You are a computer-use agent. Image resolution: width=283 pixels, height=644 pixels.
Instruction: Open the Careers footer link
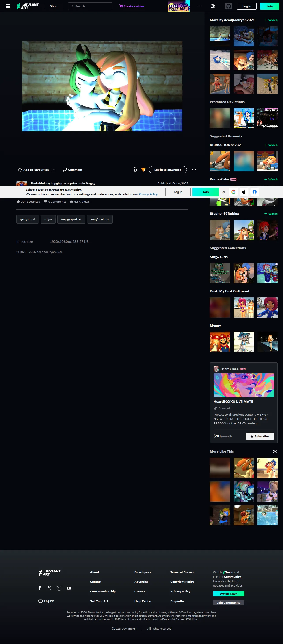tap(140, 591)
